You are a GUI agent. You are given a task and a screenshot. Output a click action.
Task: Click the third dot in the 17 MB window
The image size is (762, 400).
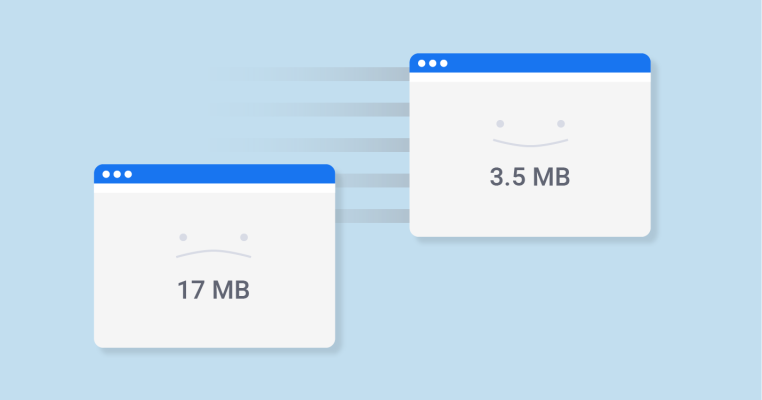click(x=128, y=174)
